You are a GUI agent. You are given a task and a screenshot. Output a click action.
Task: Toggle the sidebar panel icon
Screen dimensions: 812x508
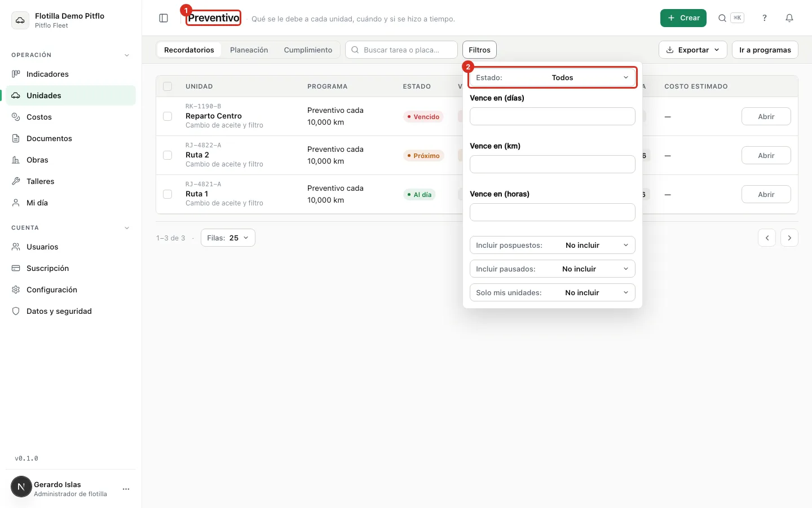coord(164,18)
